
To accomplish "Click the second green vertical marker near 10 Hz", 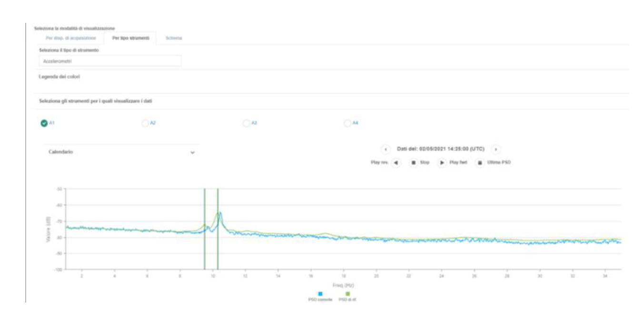I will [x=218, y=229].
